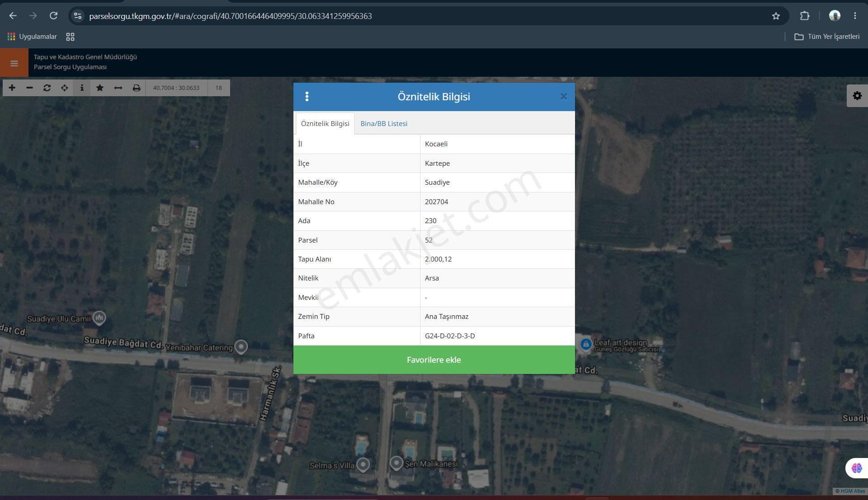Activate the locate-me crosshair tool
868x500 pixels.
(x=65, y=88)
